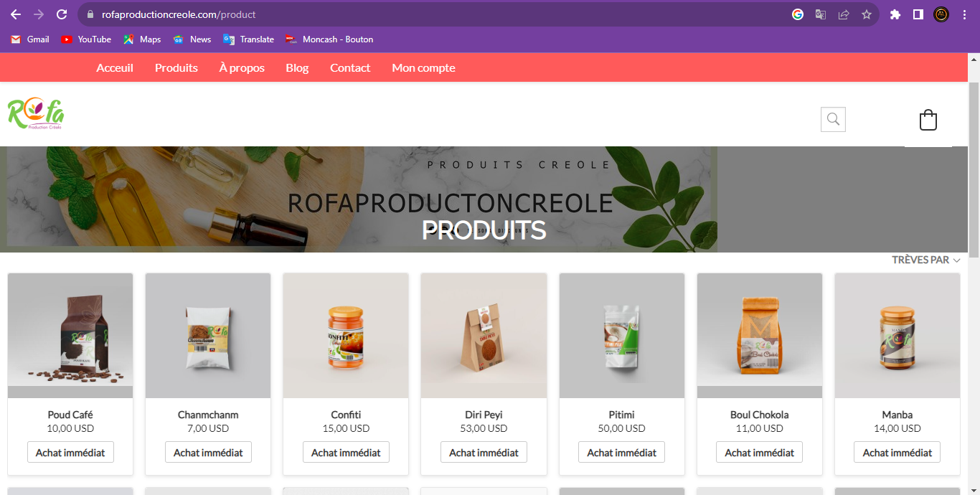Click the Rofa Production Créole logo

click(36, 113)
